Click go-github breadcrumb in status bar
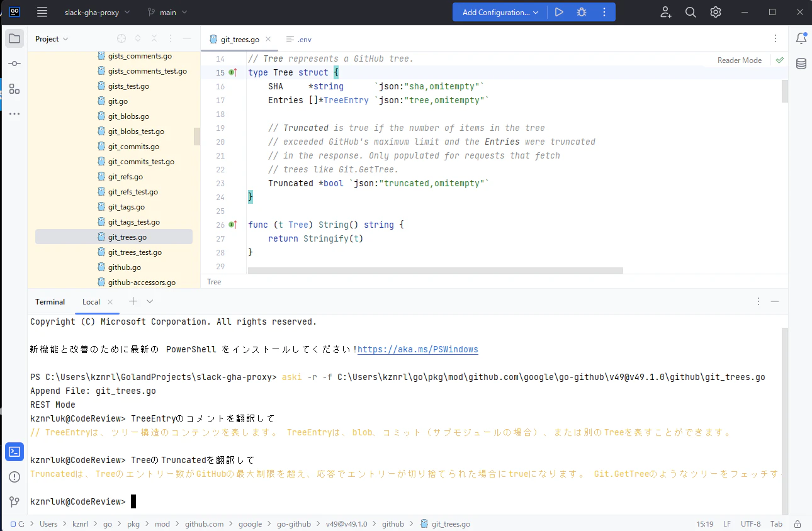Viewport: 812px width, 531px height. 294,523
